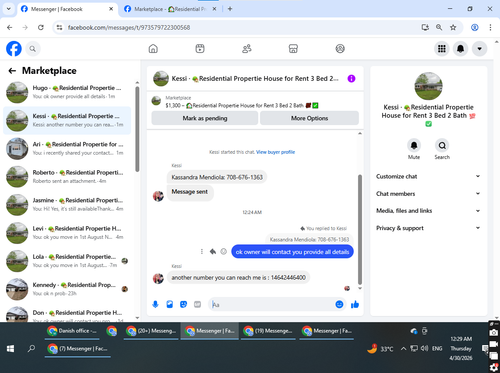This screenshot has width=500, height=373.
Task: Open the notifications bell in the header
Action: (x=460, y=49)
